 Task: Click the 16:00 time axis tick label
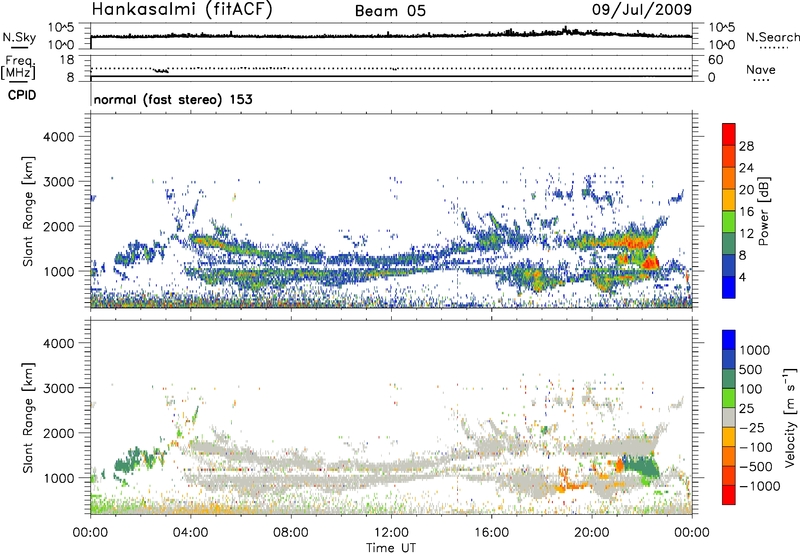pos(491,533)
